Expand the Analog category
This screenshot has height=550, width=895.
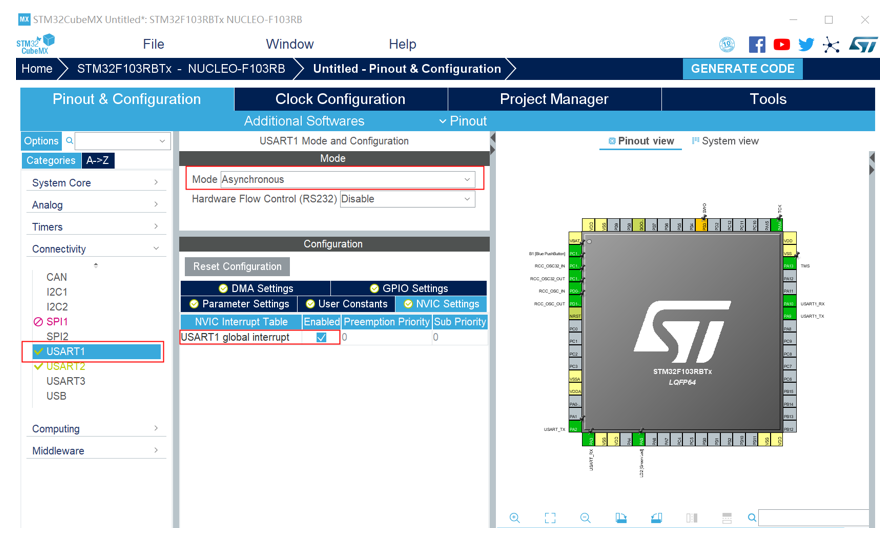(x=95, y=205)
